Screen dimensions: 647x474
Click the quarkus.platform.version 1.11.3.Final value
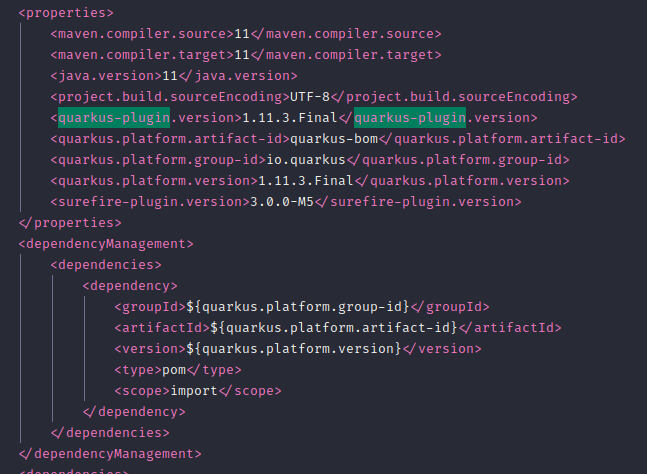(306, 181)
